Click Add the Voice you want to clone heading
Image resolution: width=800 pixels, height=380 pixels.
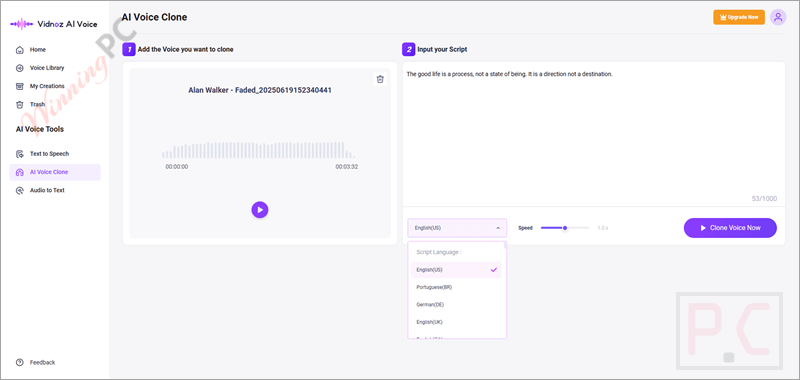(186, 49)
